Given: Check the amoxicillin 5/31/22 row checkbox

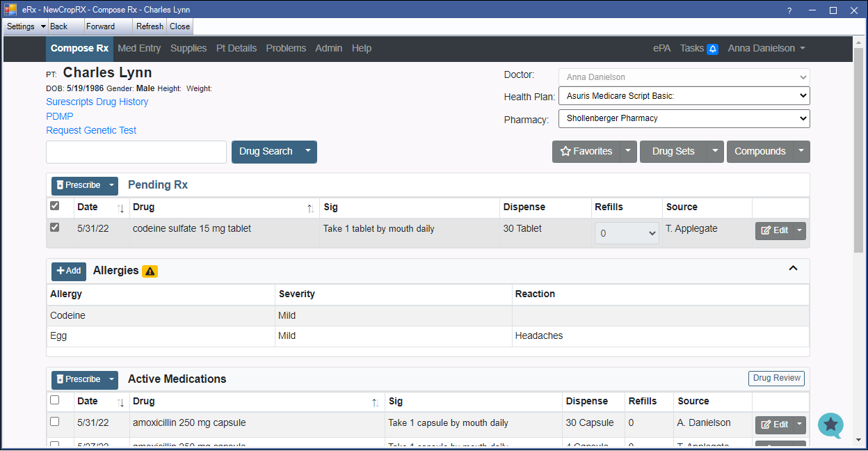Looking at the screenshot, I should pos(55,422).
